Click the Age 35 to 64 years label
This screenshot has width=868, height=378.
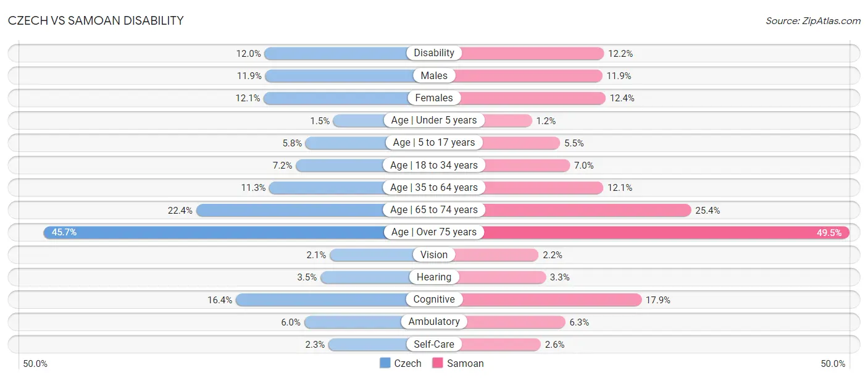point(434,188)
